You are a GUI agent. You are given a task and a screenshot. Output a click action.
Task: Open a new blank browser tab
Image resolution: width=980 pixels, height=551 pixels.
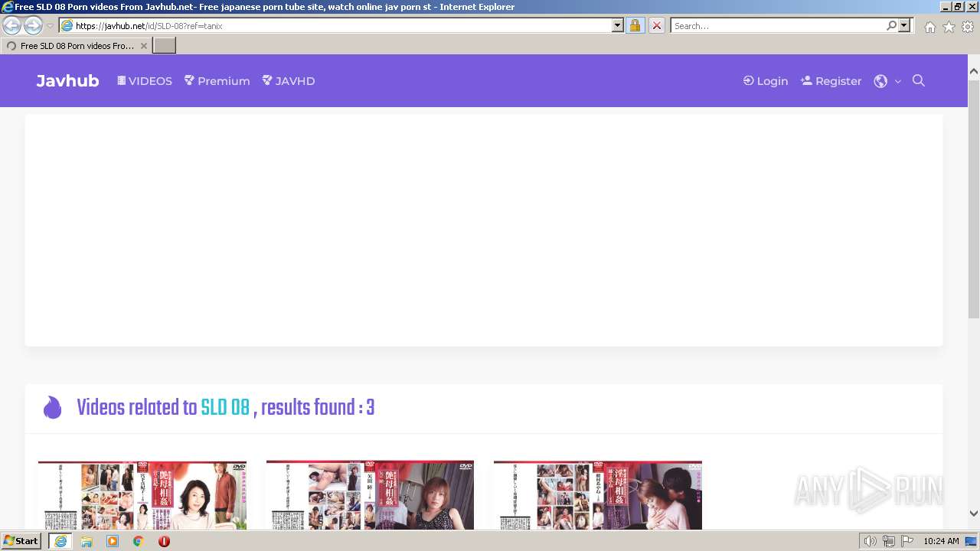point(165,46)
